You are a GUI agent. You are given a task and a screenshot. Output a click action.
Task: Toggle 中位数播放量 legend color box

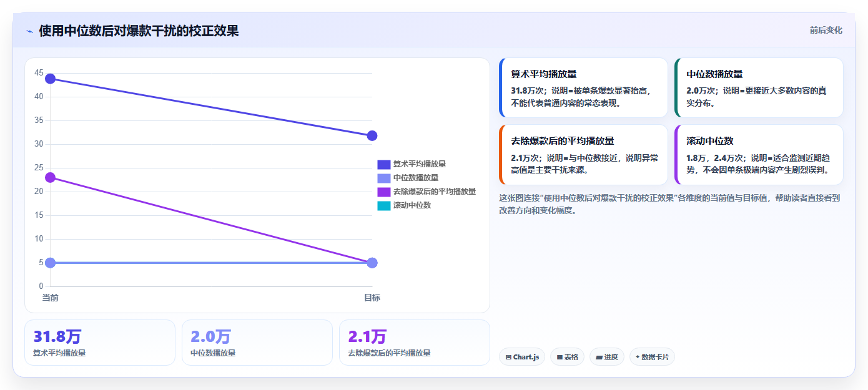point(384,178)
